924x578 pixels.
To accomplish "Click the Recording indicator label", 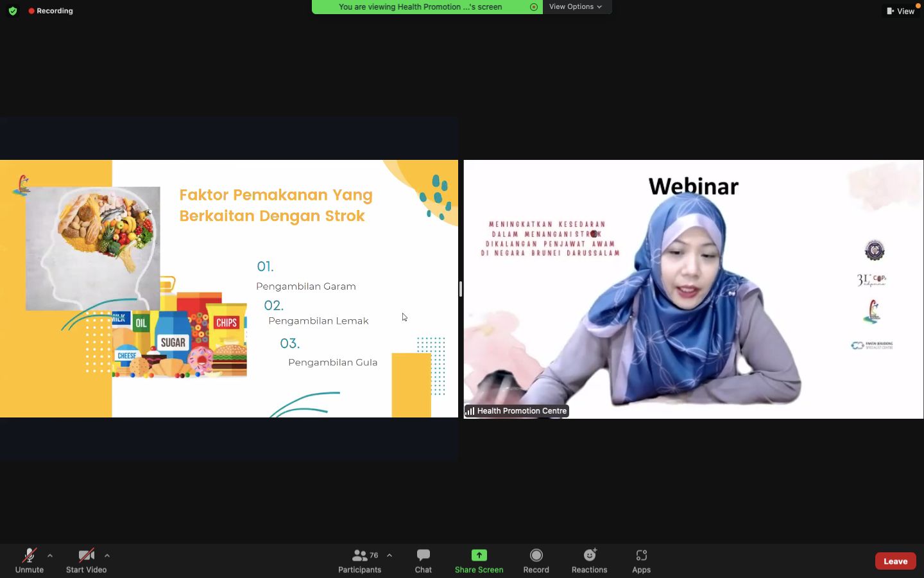I will [51, 11].
